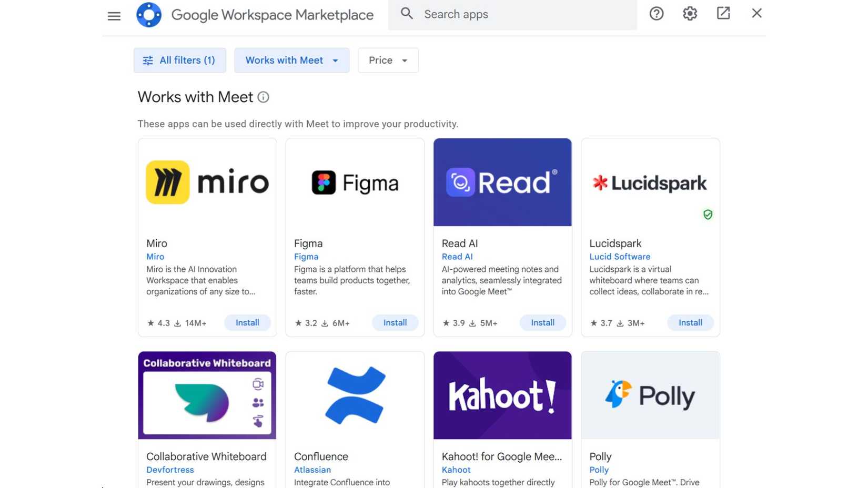Open the hamburger main menu

(114, 16)
